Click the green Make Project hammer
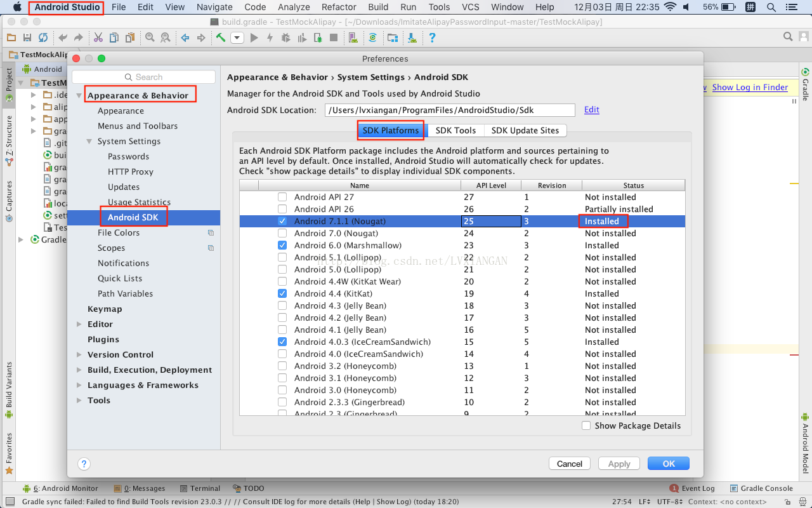This screenshot has height=508, width=812. tap(221, 38)
